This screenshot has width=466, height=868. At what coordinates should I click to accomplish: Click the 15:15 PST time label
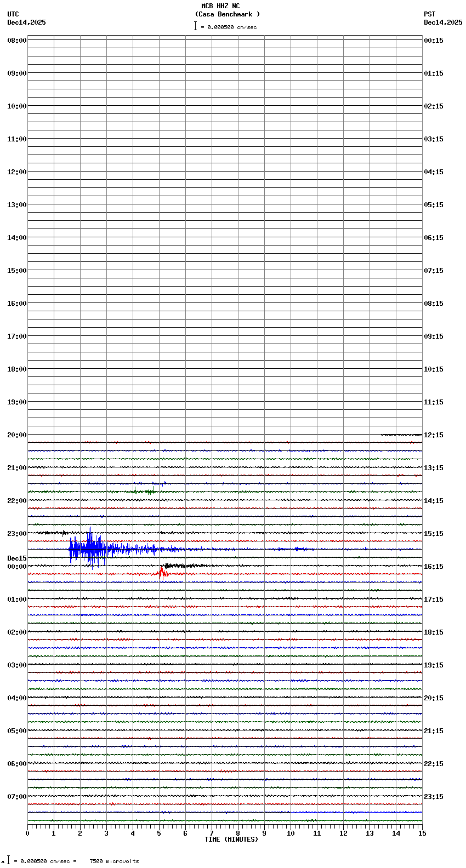click(x=434, y=534)
